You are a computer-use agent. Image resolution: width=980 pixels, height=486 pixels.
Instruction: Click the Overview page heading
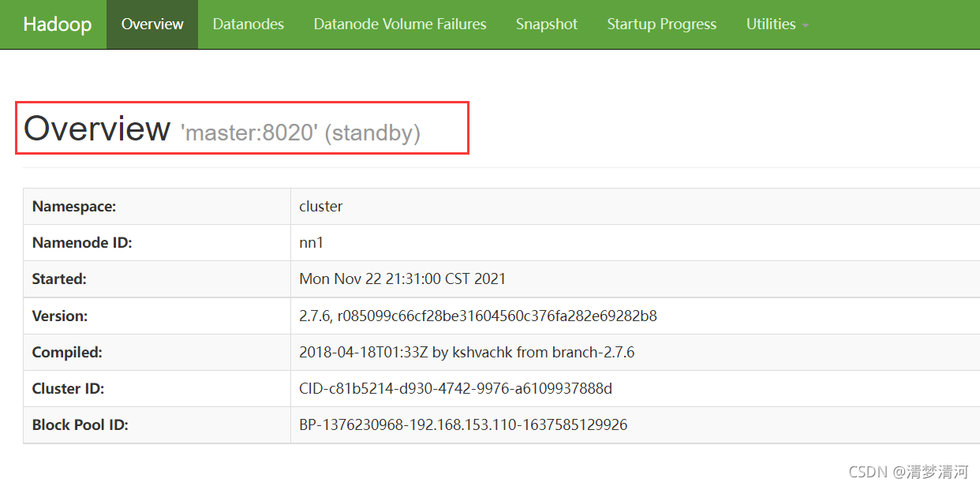pos(97,128)
